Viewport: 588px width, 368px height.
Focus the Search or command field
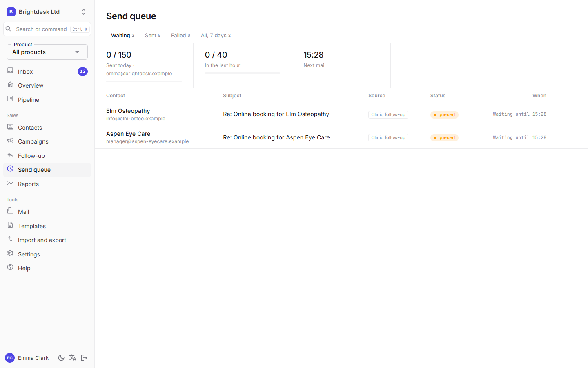47,29
